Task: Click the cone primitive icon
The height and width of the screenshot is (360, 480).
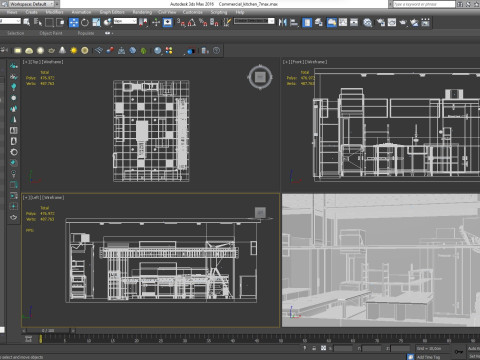Action: (x=62, y=50)
